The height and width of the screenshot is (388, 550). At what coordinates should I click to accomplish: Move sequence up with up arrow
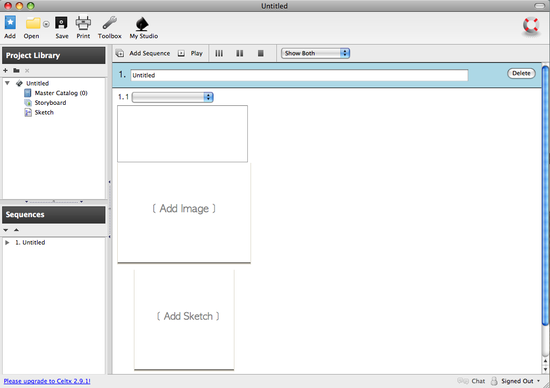coord(16,230)
